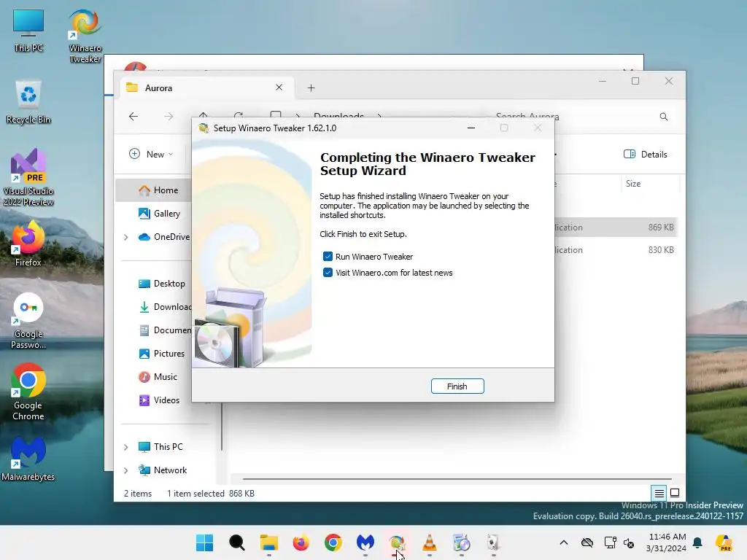
Task: Click the Malwarebytes taskbar icon
Action: coord(365,542)
